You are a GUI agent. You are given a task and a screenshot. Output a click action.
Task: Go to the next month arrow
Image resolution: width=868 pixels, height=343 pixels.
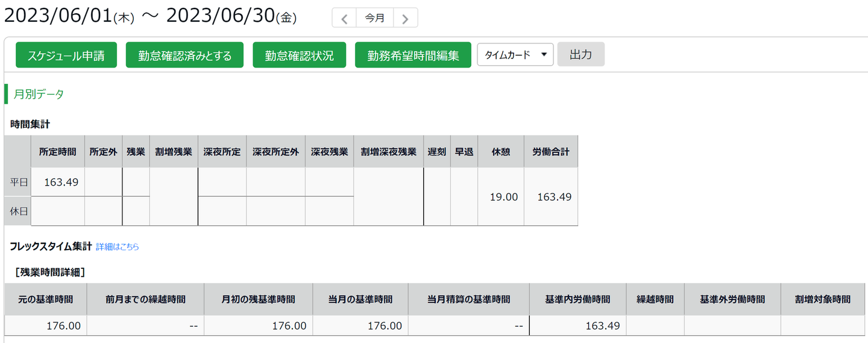pos(405,18)
